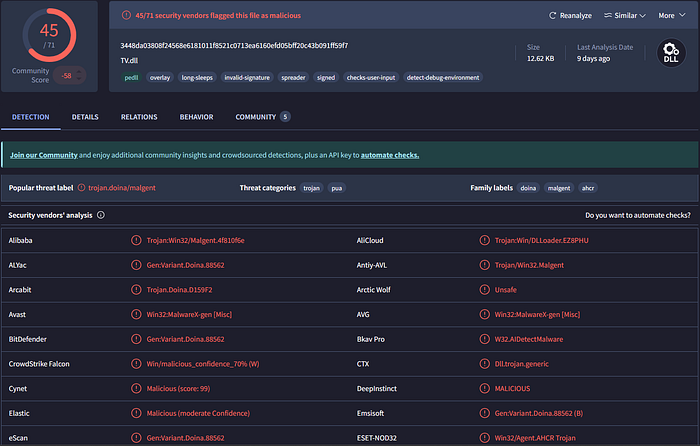Click Trojan:Win32/Malgent.4f810f6e detection result
Viewport: 700px width, 446px height.
click(196, 240)
